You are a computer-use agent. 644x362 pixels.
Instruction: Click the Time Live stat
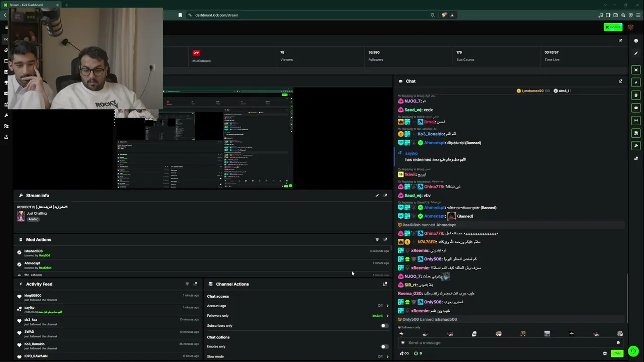pyautogui.click(x=551, y=56)
